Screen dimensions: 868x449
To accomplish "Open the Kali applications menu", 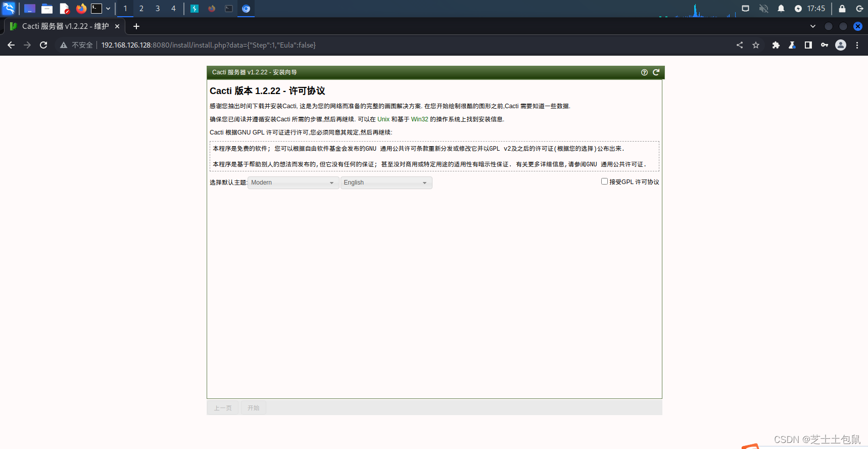I will (x=9, y=8).
